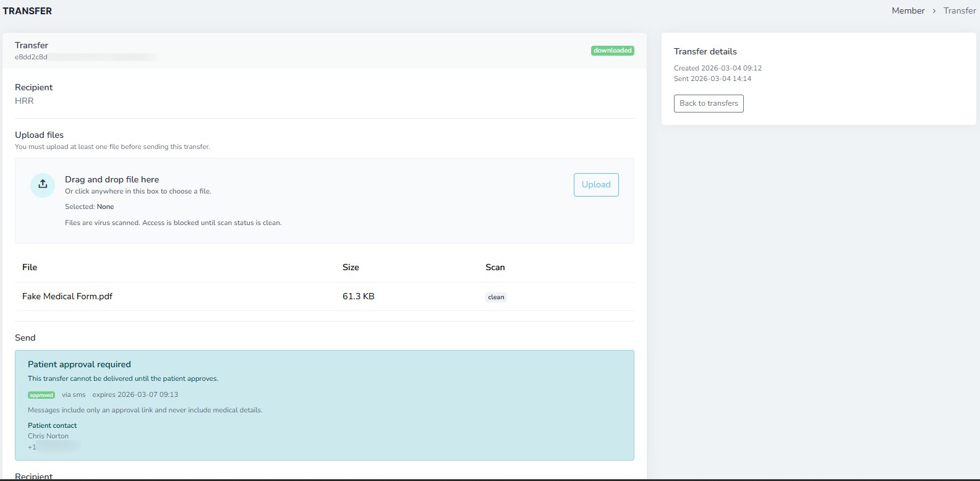Click the File column header
980x481 pixels.
[x=30, y=267]
